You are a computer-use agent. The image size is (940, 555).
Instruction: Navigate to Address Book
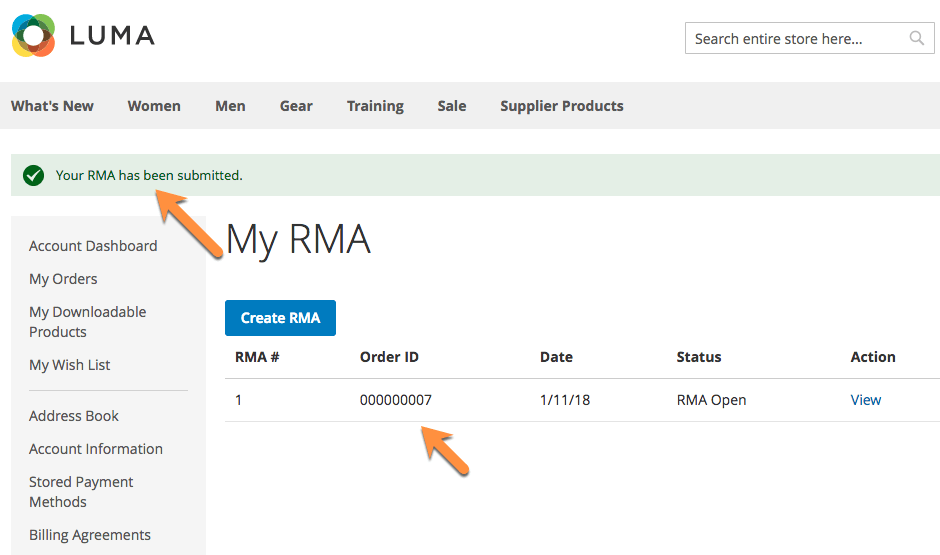click(74, 416)
